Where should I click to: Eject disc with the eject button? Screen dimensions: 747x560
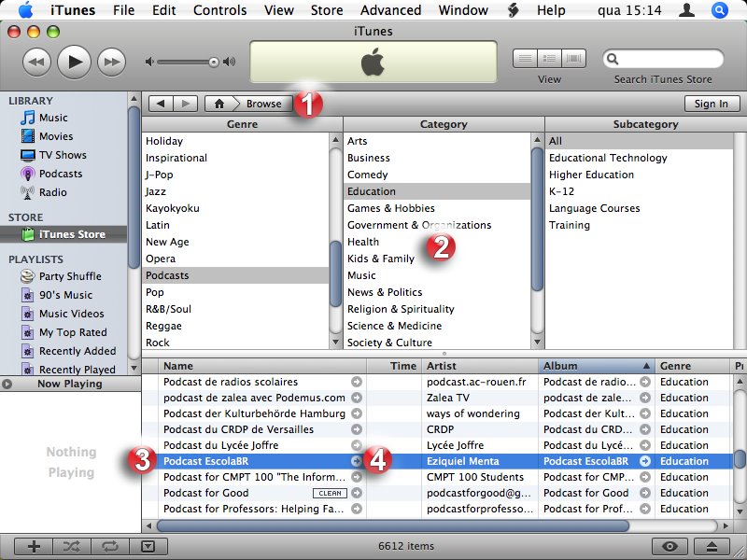pyautogui.click(x=712, y=546)
